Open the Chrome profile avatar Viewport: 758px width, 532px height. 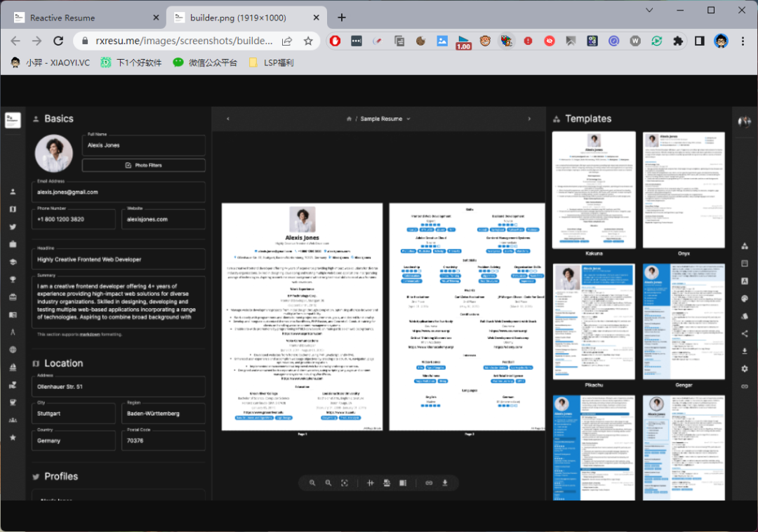pyautogui.click(x=722, y=41)
